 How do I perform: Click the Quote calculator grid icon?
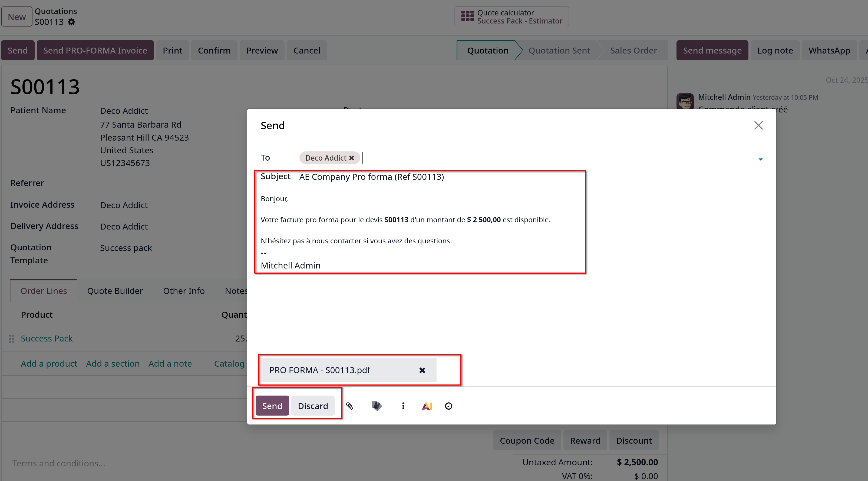pos(467,16)
